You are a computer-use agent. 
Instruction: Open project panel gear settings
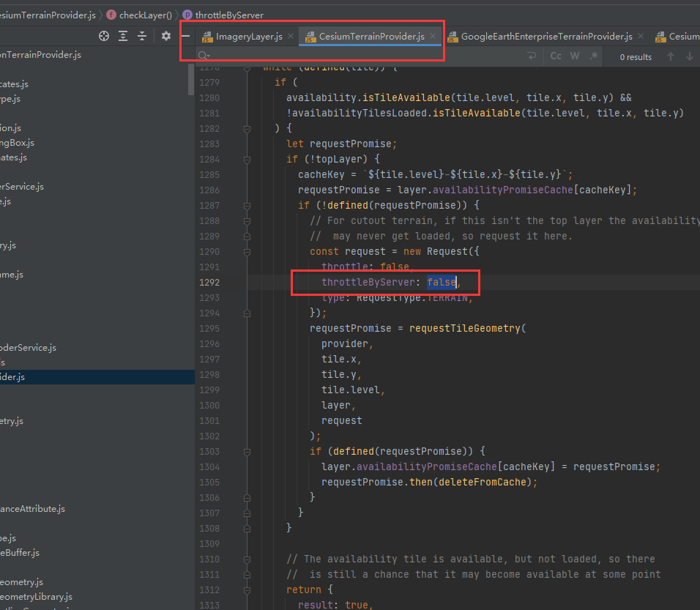(166, 36)
